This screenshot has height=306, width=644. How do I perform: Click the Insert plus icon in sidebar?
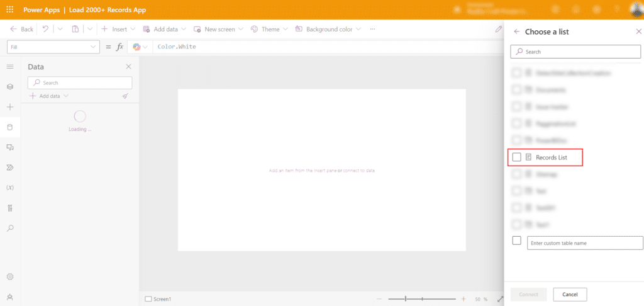coord(9,107)
